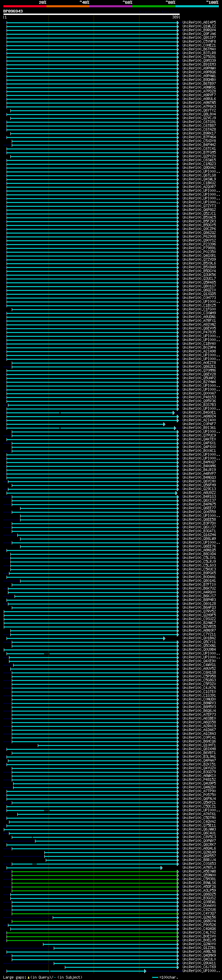222x980 pixels.
Task: Select hit UniRef100_C5XDY8
Action: pyautogui.click(x=199, y=141)
